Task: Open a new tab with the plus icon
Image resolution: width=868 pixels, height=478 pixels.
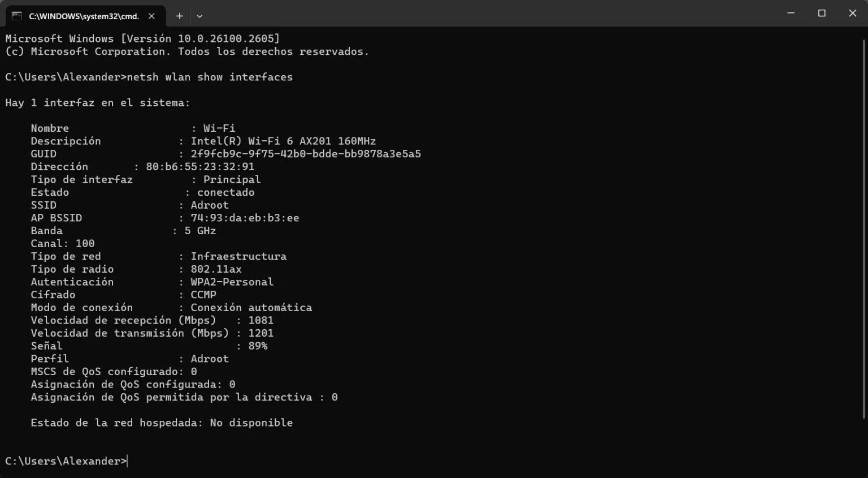Action: tap(179, 16)
